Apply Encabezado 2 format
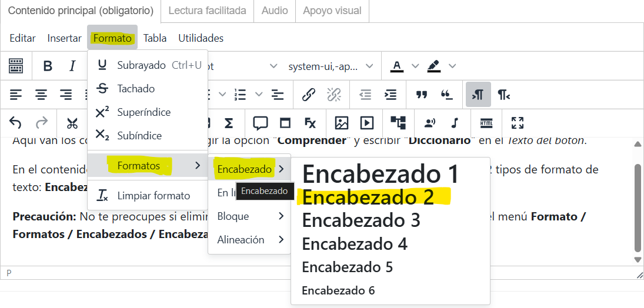The image size is (644, 308). (x=390, y=197)
